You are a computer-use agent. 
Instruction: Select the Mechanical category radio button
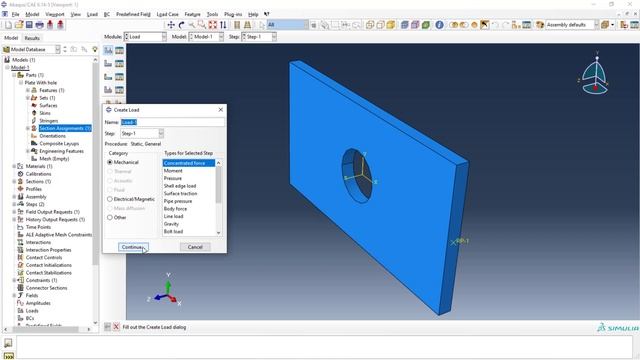coord(110,162)
